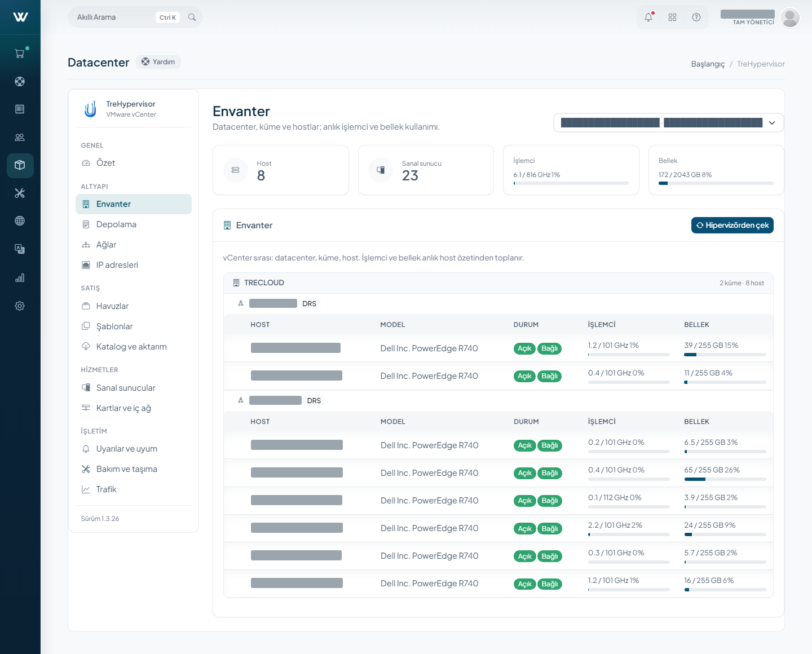Viewport: 812px width, 654px height.
Task: Click the help question mark icon
Action: pyautogui.click(x=696, y=17)
